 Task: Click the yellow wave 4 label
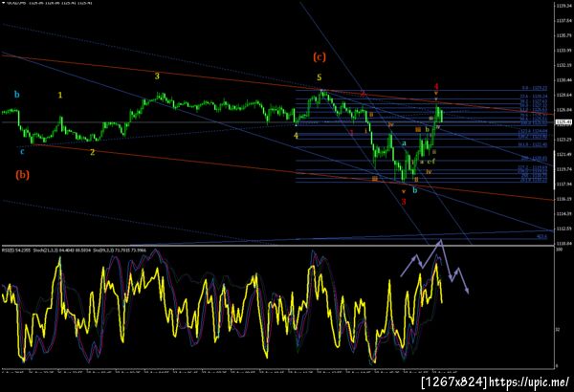click(296, 136)
